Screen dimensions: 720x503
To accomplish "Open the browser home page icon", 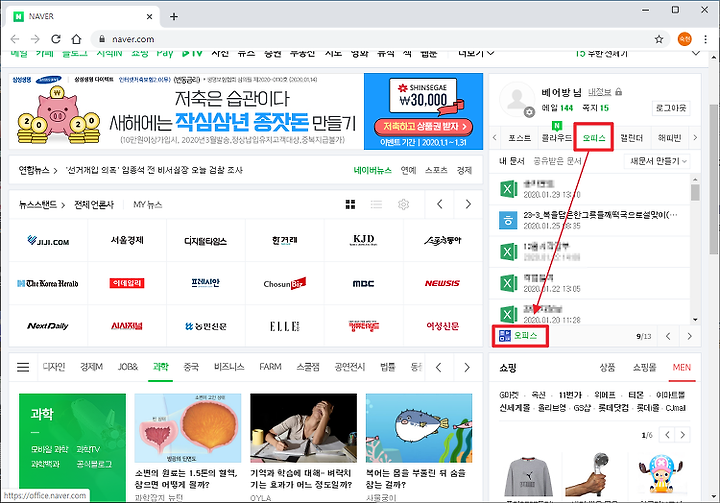I will (x=76, y=39).
